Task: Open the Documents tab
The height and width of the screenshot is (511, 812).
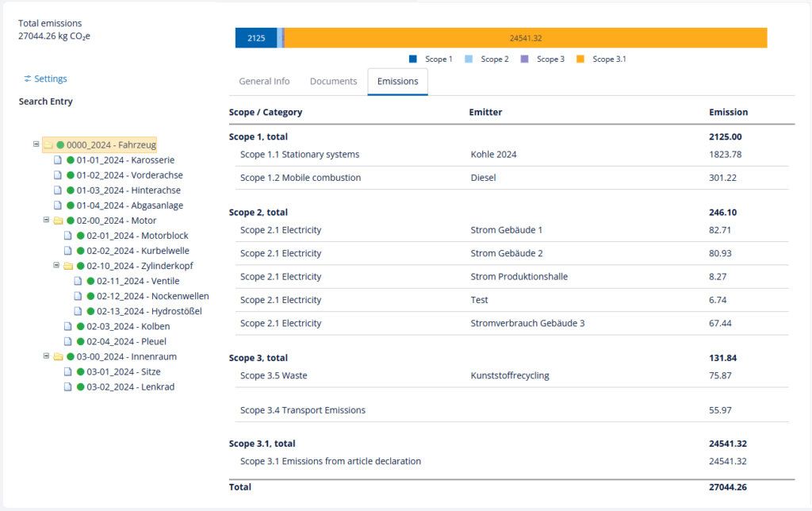Action: [333, 82]
